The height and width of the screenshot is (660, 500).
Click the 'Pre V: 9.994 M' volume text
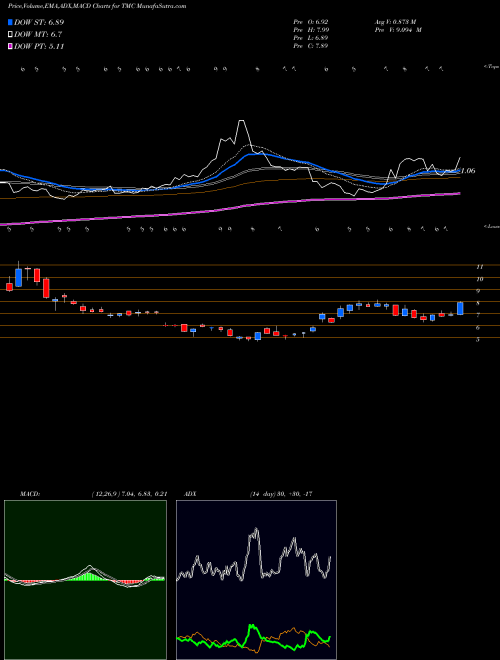coord(398,30)
